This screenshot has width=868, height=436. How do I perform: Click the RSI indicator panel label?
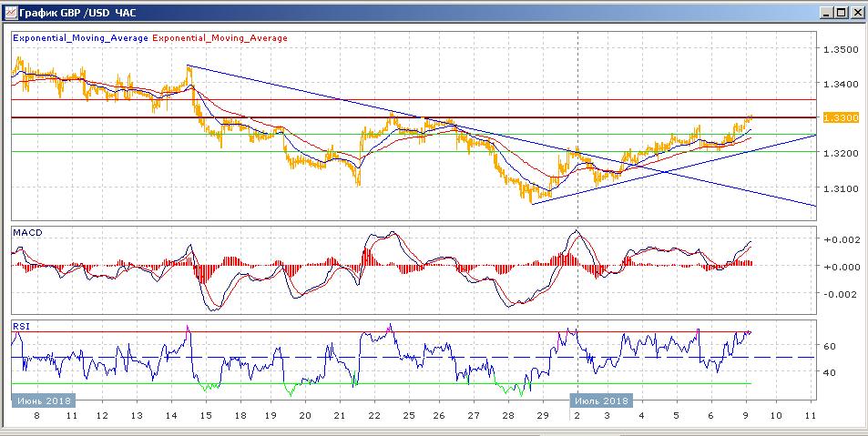click(x=21, y=326)
